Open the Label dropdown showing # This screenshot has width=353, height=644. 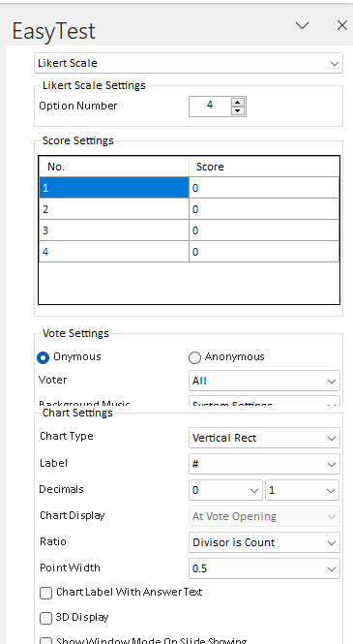(264, 464)
